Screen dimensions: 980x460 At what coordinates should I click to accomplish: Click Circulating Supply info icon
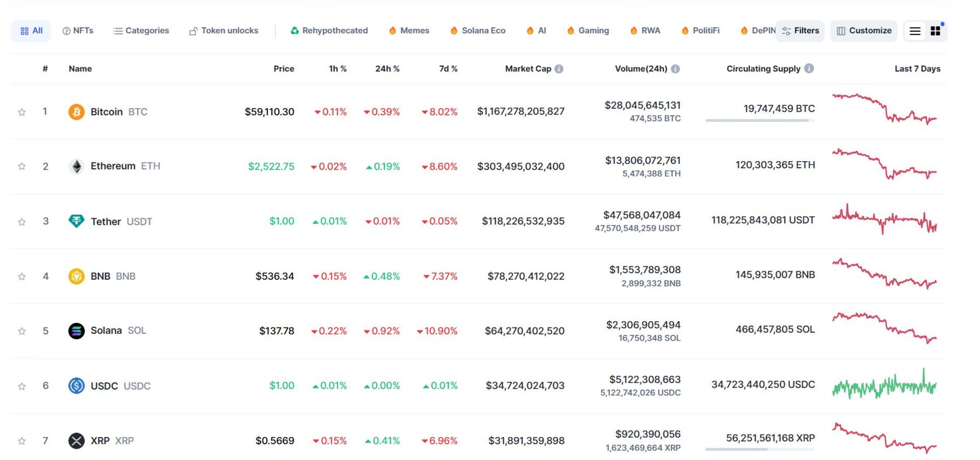tap(809, 68)
